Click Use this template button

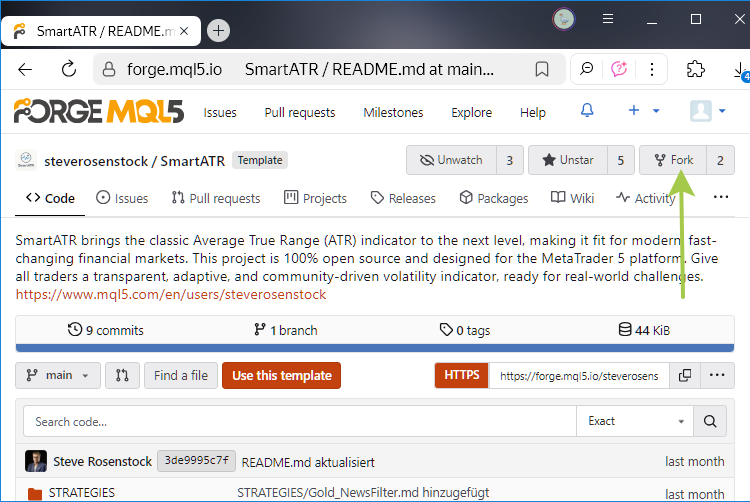[x=282, y=375]
